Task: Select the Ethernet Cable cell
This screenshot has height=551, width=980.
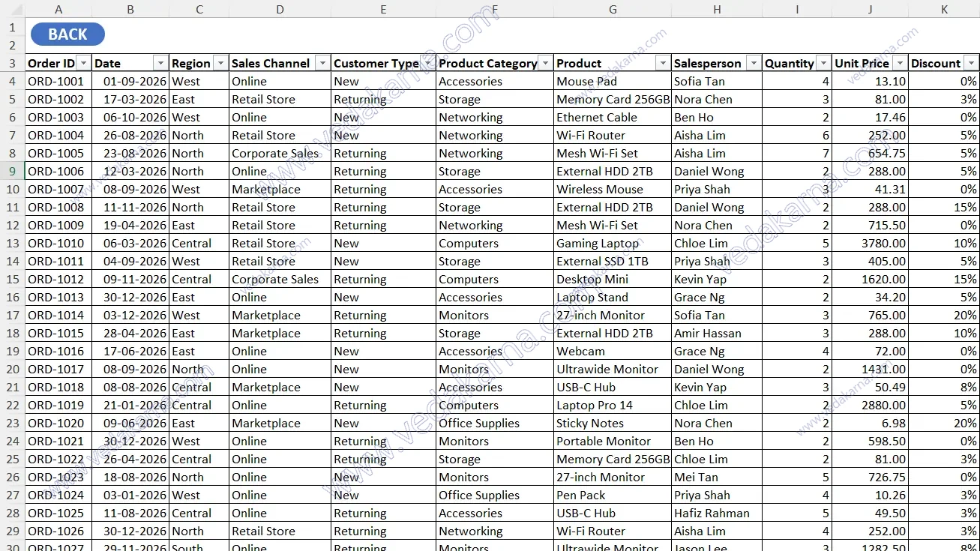Action: [613, 118]
